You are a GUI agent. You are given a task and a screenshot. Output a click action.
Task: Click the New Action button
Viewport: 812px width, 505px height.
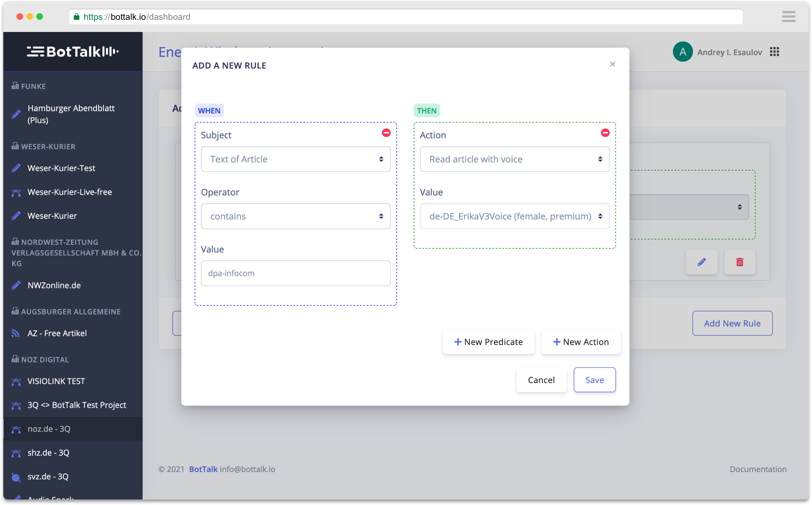point(581,342)
